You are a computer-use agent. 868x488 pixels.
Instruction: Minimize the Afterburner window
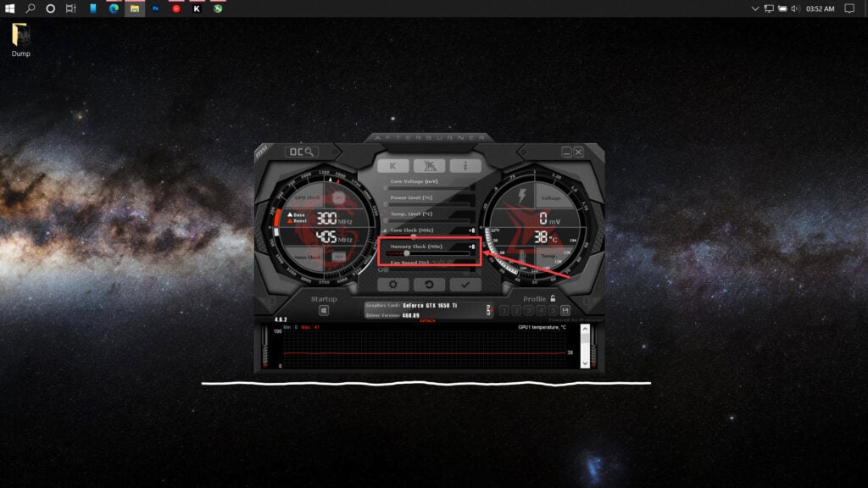point(566,152)
